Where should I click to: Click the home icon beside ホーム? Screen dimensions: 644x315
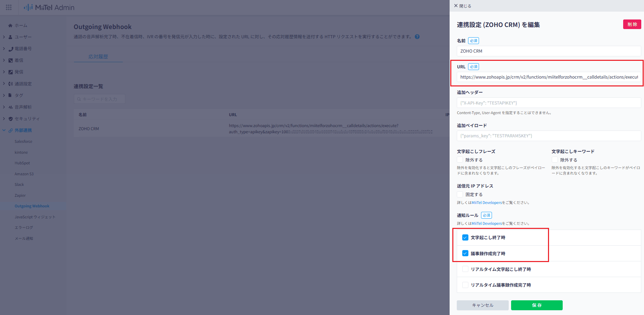pyautogui.click(x=10, y=25)
